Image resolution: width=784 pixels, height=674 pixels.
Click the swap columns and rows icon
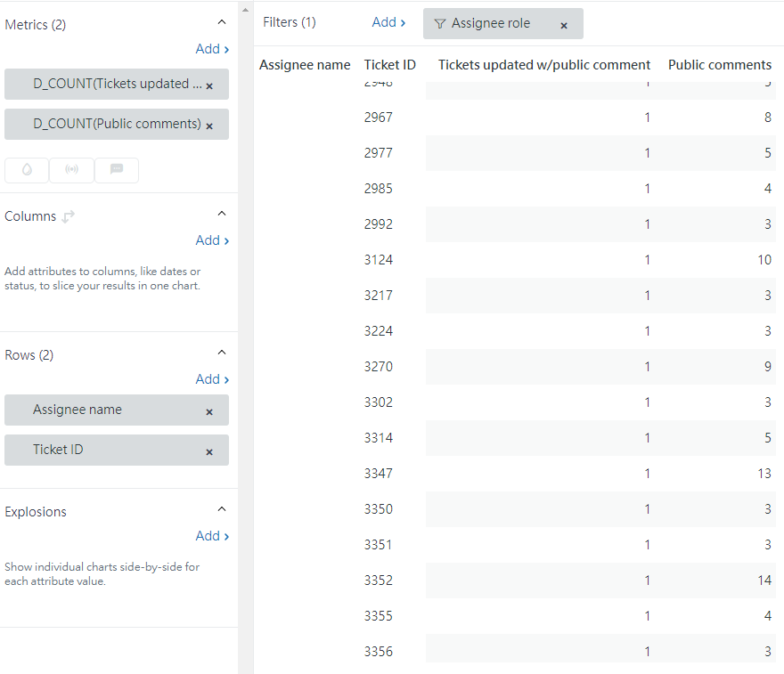(x=68, y=217)
